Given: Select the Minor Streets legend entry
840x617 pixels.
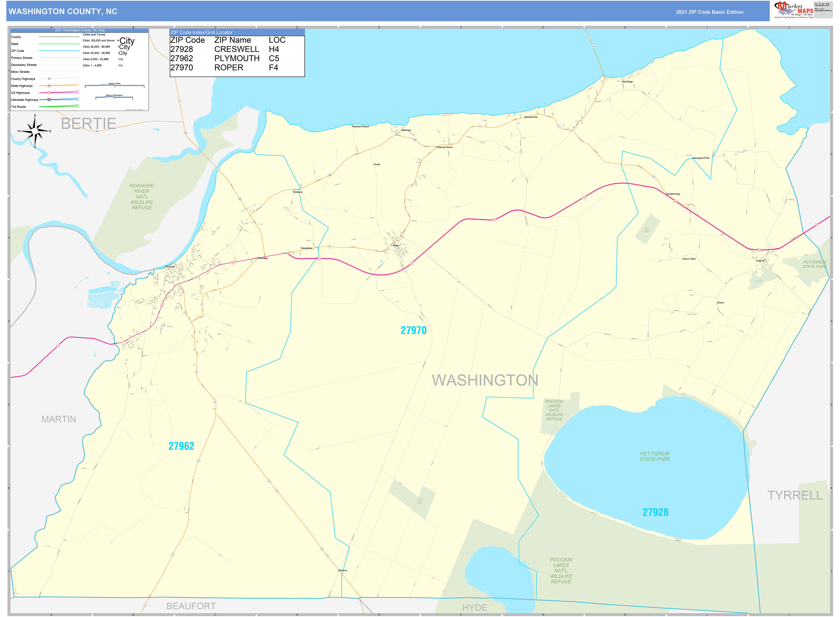Looking at the screenshot, I should click(21, 72).
